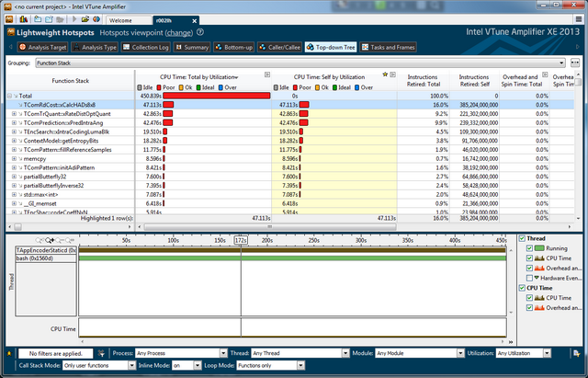Click the star icon in filter bar
This screenshot has height=378, width=588.
click(9, 353)
